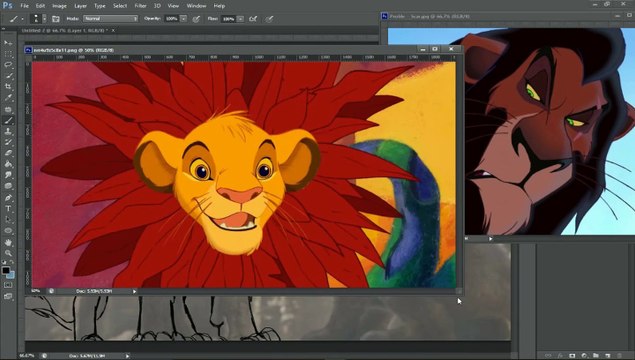Open the Select menu
This screenshot has width=635, height=360.
pyautogui.click(x=120, y=6)
